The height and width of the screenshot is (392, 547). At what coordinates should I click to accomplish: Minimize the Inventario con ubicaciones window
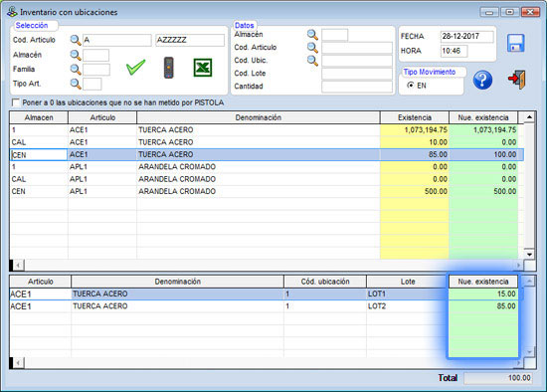pyautogui.click(x=489, y=12)
